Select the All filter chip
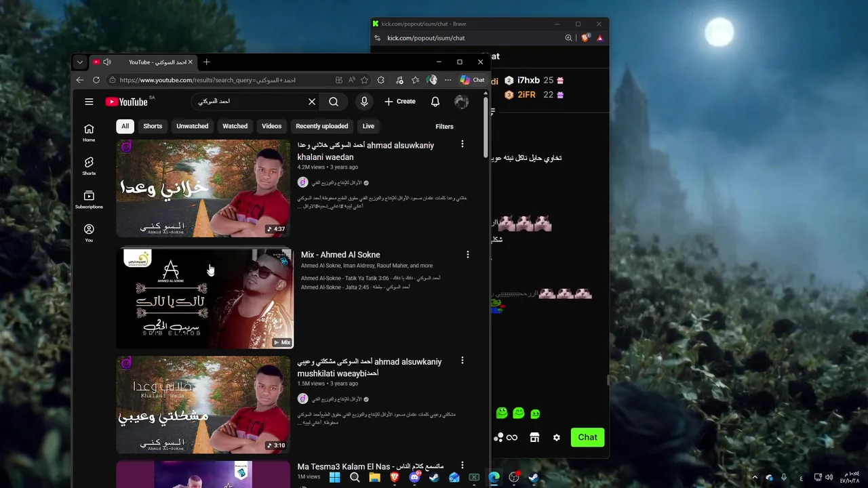The image size is (868, 488). 125,126
